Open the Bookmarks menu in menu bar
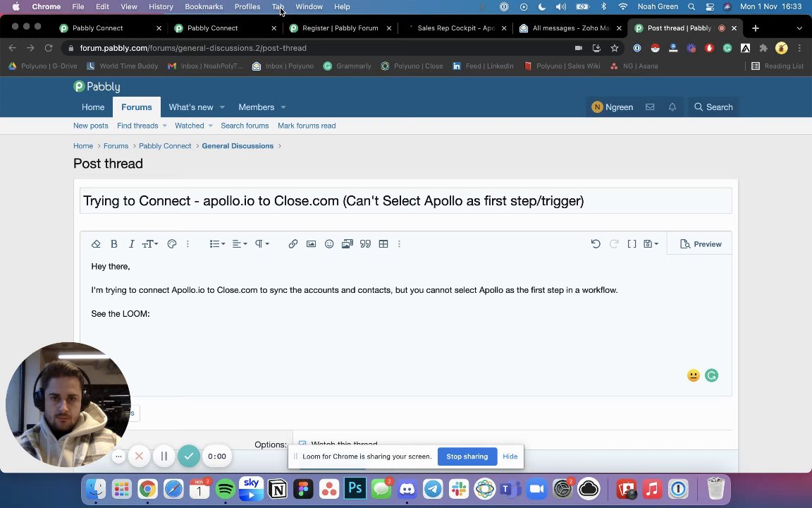The height and width of the screenshot is (508, 812). tap(204, 7)
